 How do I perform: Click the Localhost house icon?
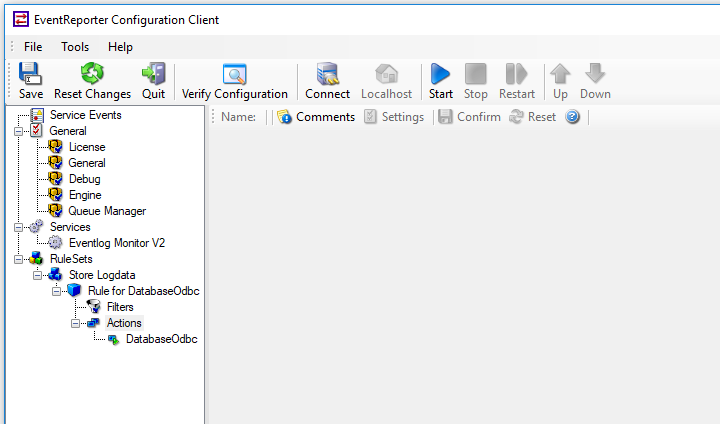387,73
